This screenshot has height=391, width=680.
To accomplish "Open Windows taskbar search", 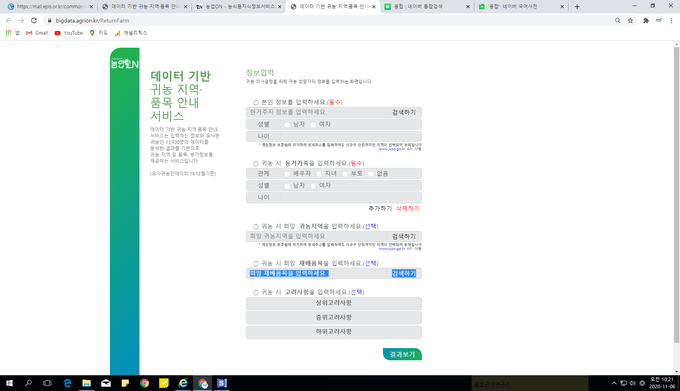I will pos(28,383).
